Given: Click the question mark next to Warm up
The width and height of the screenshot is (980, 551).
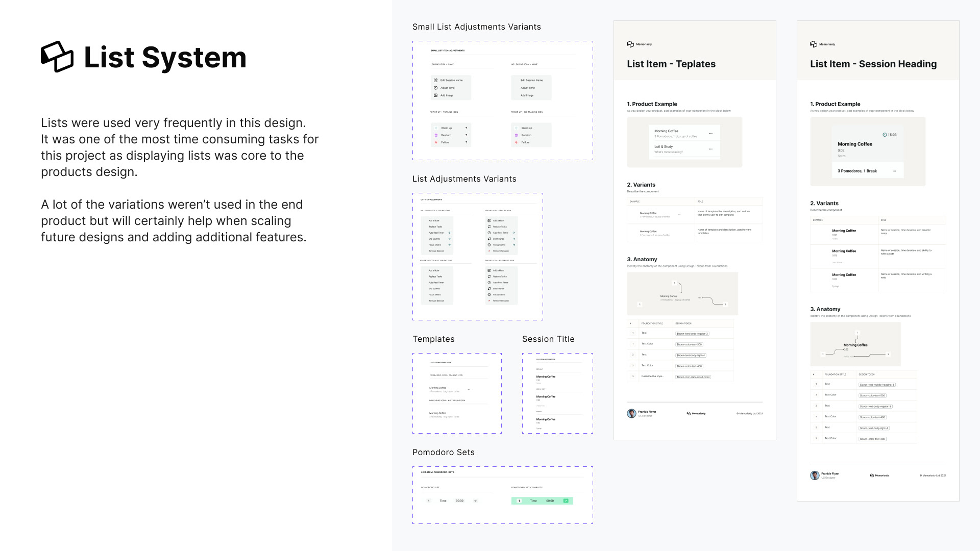Looking at the screenshot, I should (466, 128).
